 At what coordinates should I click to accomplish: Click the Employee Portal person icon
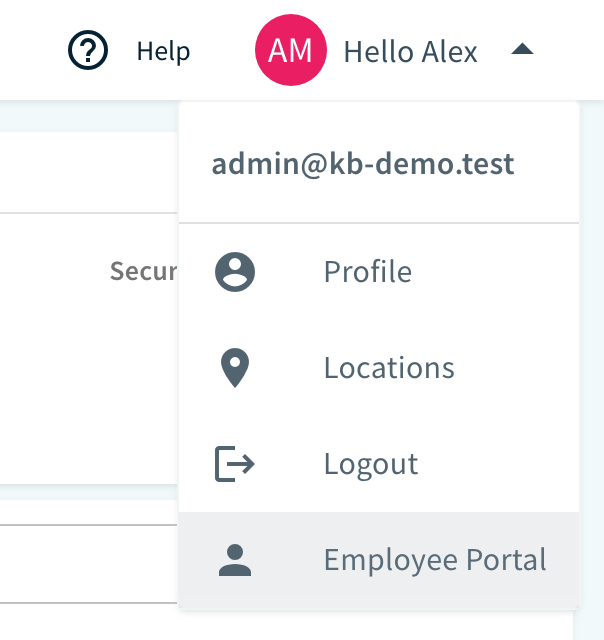(235, 560)
